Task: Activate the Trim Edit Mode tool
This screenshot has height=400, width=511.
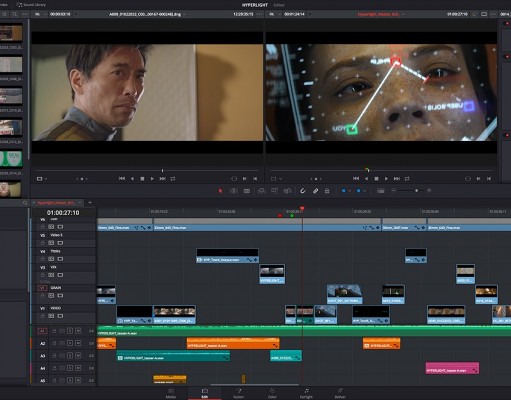Action: 233,191
